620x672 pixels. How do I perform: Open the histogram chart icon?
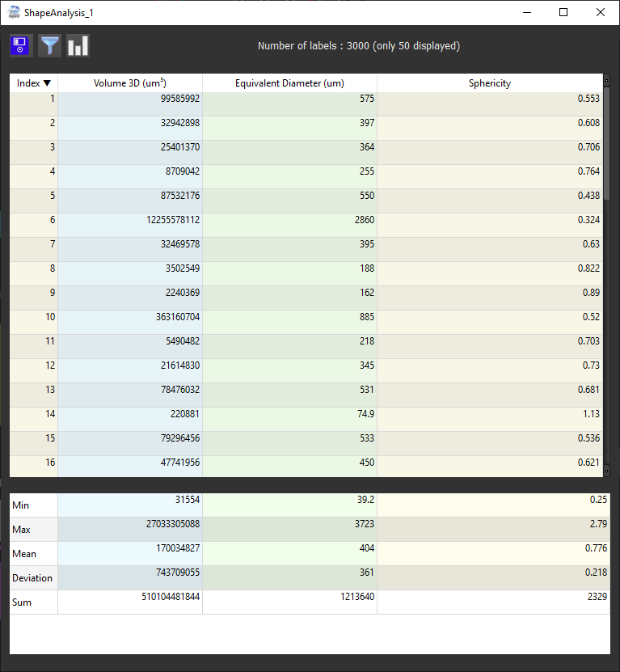click(78, 45)
